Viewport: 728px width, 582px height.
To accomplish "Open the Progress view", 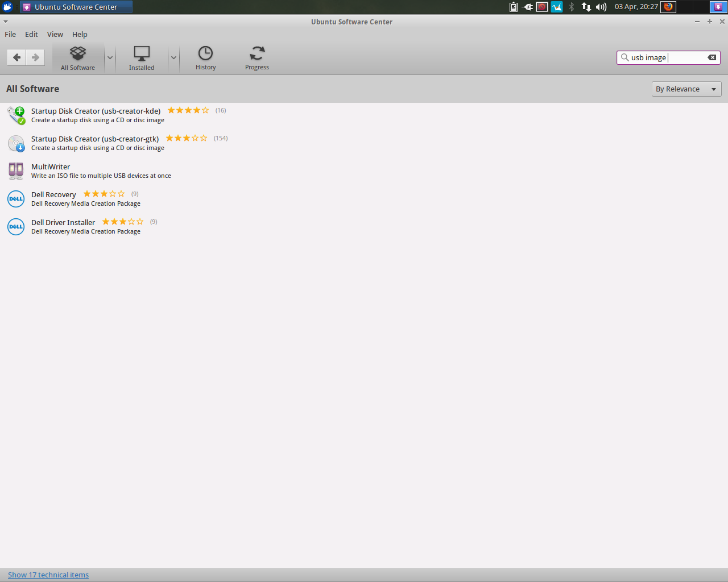I will point(257,58).
